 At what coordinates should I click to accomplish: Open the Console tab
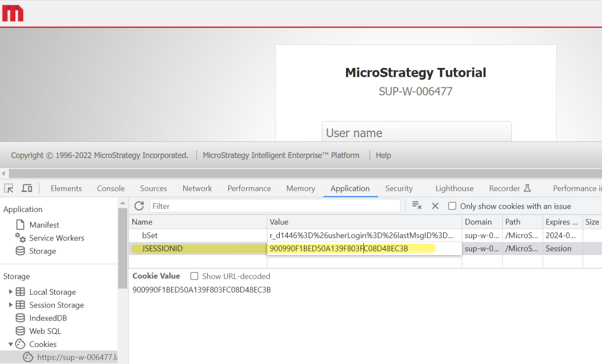pos(111,188)
